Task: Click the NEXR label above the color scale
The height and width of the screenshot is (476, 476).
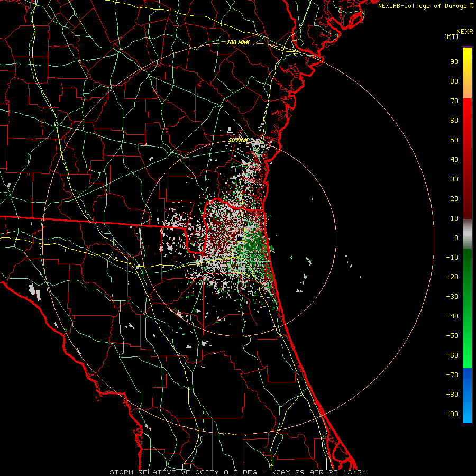Action: click(465, 32)
